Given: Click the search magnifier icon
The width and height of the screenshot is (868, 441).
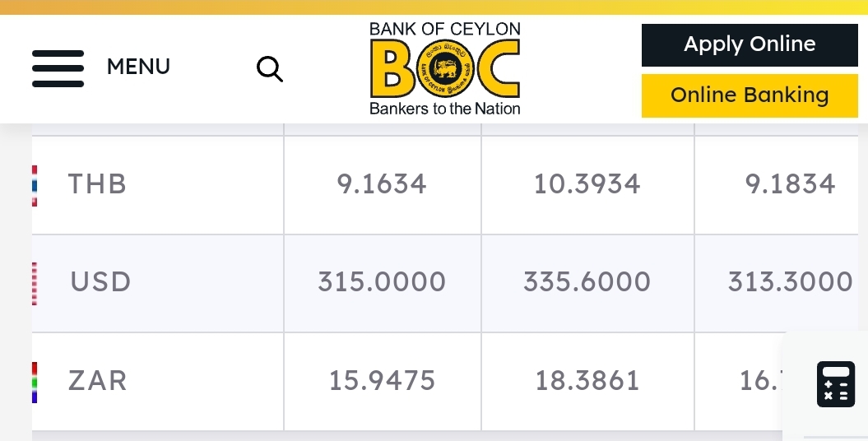Looking at the screenshot, I should tap(270, 68).
